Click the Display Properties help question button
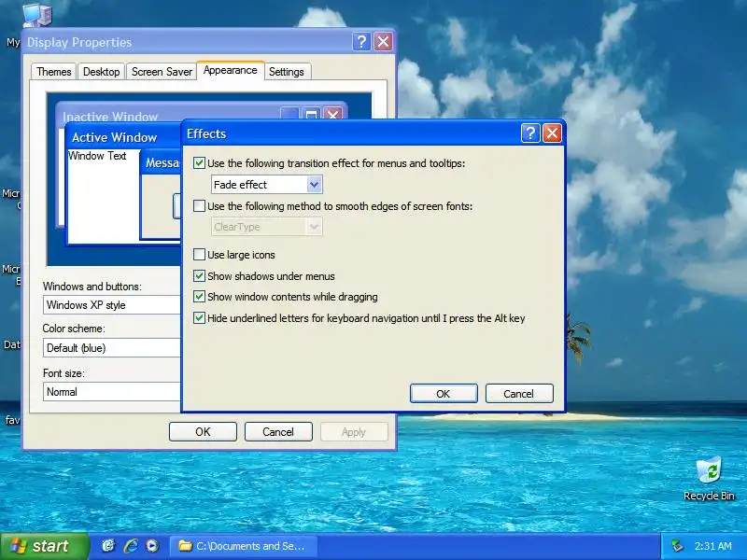The width and height of the screenshot is (747, 560). 361,42
